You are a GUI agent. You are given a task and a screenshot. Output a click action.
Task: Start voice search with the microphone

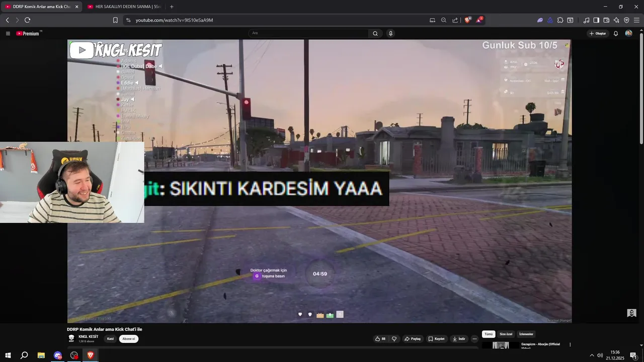[x=390, y=33]
